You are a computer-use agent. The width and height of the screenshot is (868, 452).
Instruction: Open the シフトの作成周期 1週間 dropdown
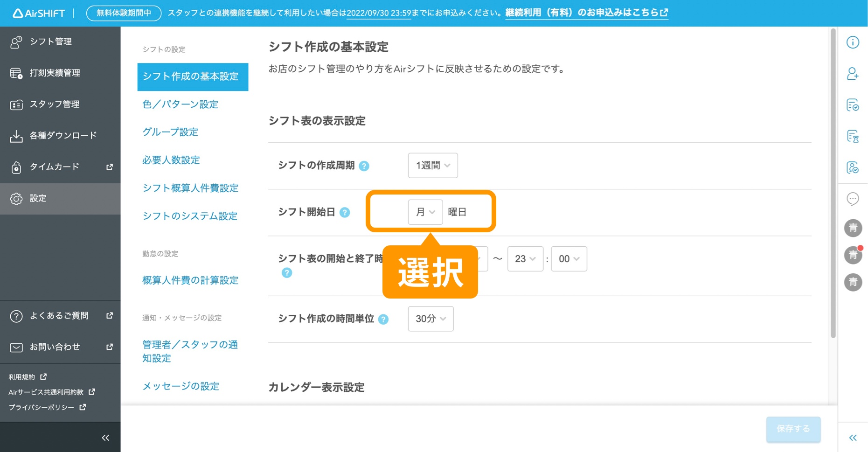pyautogui.click(x=432, y=166)
